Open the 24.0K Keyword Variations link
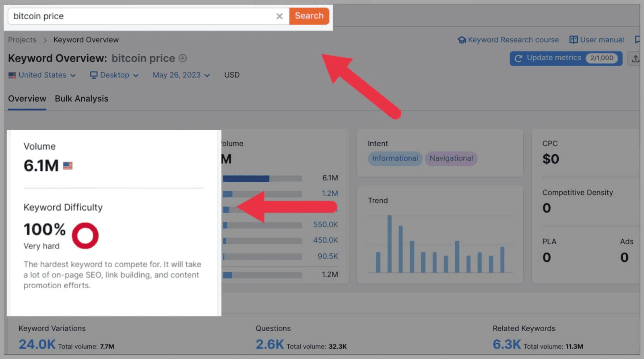 click(x=37, y=345)
